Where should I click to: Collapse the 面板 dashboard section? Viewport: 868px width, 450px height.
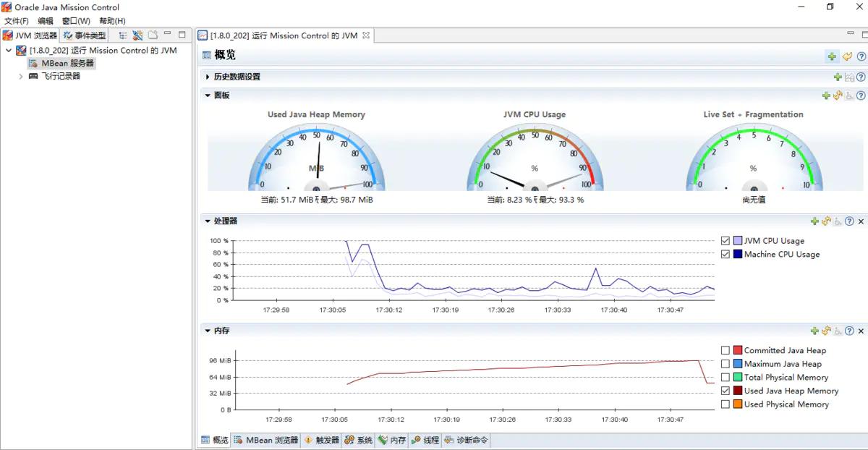(x=208, y=95)
